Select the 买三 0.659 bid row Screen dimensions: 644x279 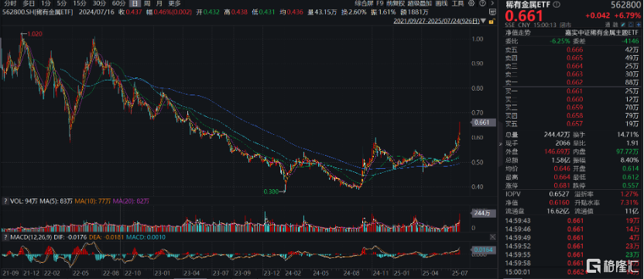pos(572,107)
